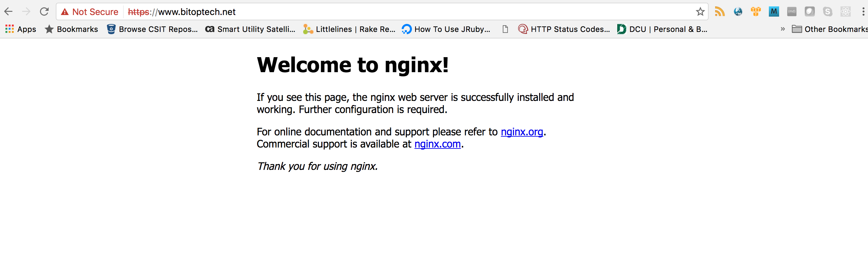Open the Browse CSIT Repos bookmark
This screenshot has height=258, width=868.
tap(152, 29)
